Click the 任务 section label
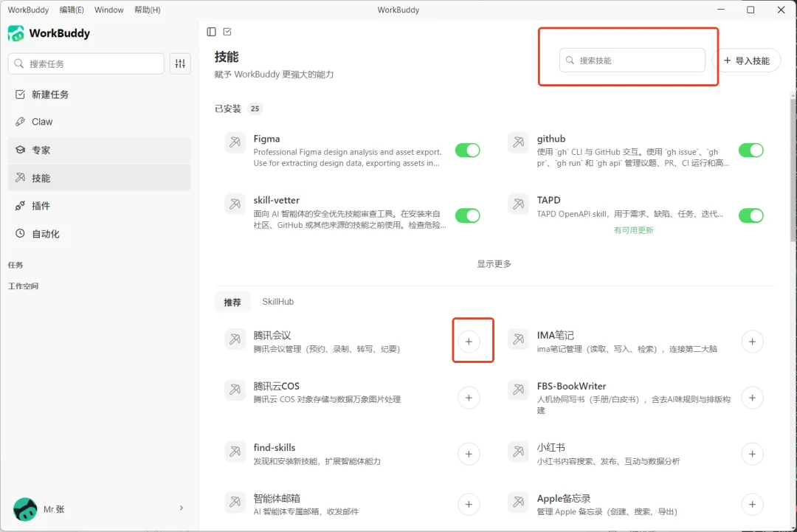797x532 pixels. [15, 265]
